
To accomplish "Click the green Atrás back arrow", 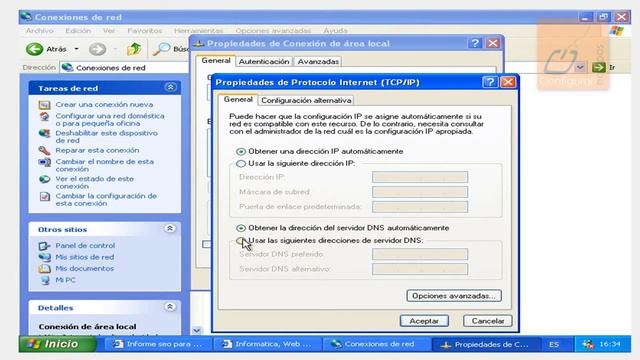I will [34, 49].
